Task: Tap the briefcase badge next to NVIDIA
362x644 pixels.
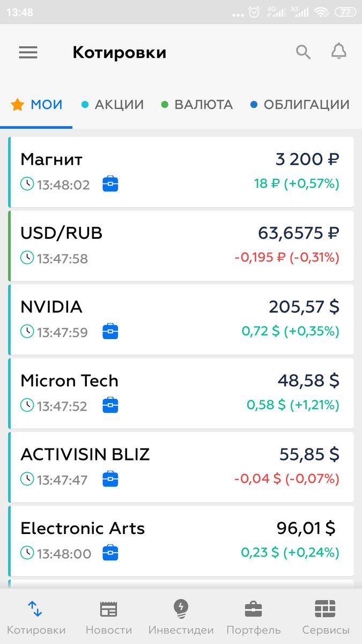Action: (x=110, y=332)
